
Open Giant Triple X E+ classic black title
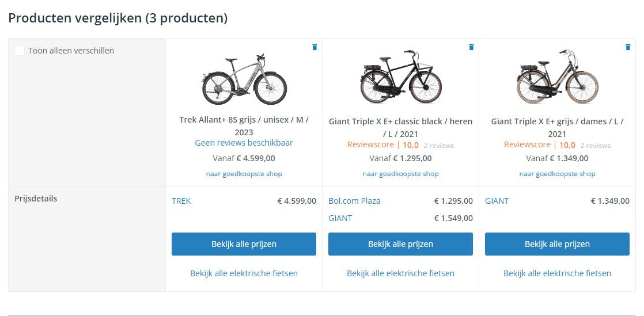click(401, 127)
